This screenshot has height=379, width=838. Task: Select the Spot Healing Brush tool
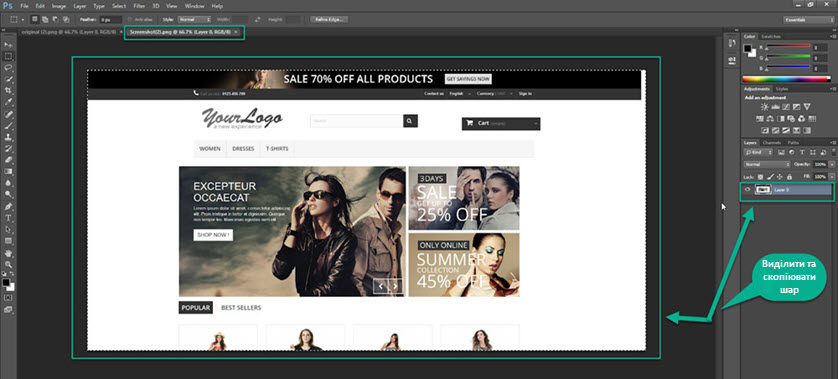pyautogui.click(x=9, y=114)
